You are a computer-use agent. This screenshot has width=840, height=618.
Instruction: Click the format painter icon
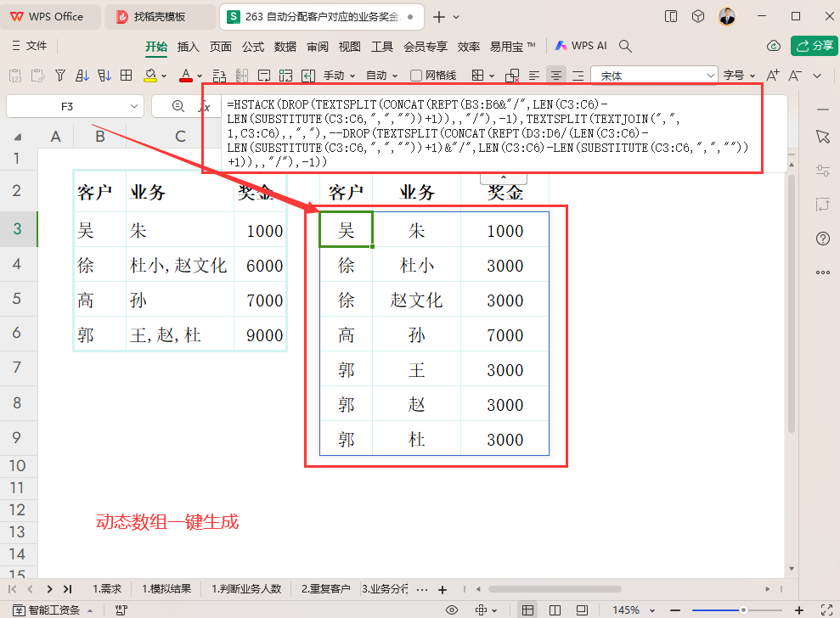pyautogui.click(x=37, y=76)
